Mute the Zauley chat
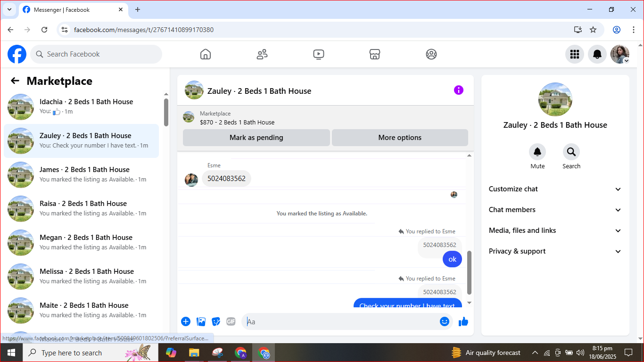Image resolution: width=644 pixels, height=362 pixels. click(537, 152)
